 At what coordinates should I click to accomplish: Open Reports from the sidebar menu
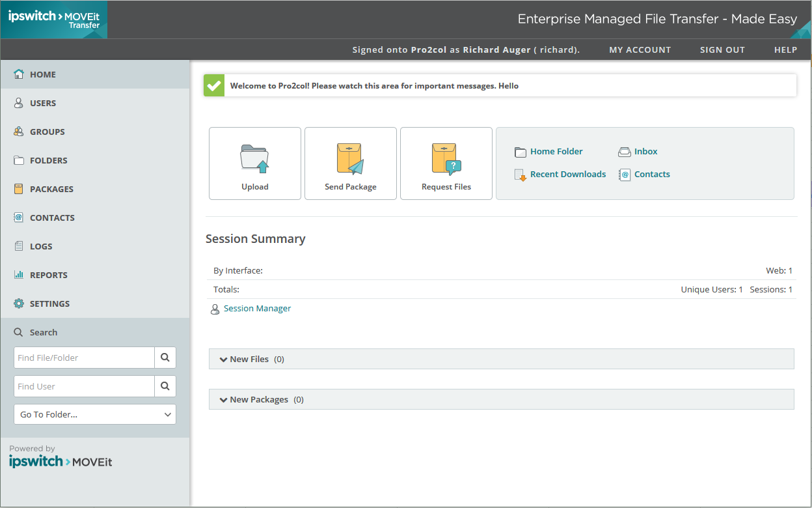(x=48, y=275)
